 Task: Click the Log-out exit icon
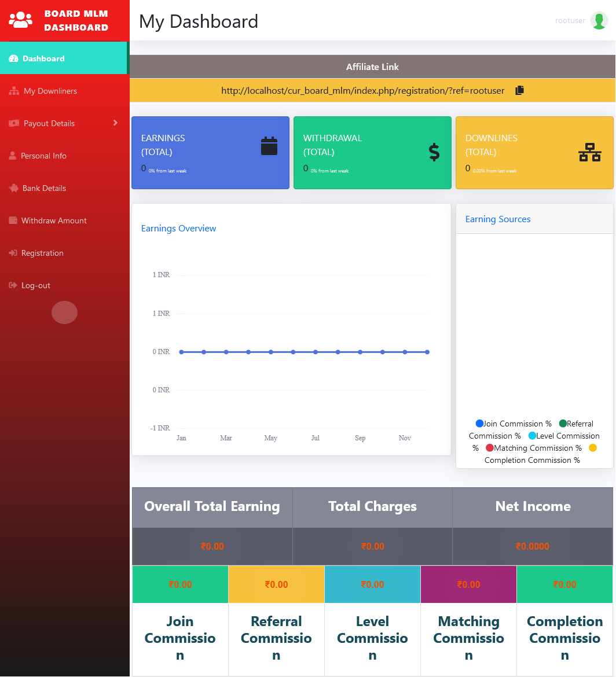pos(13,285)
